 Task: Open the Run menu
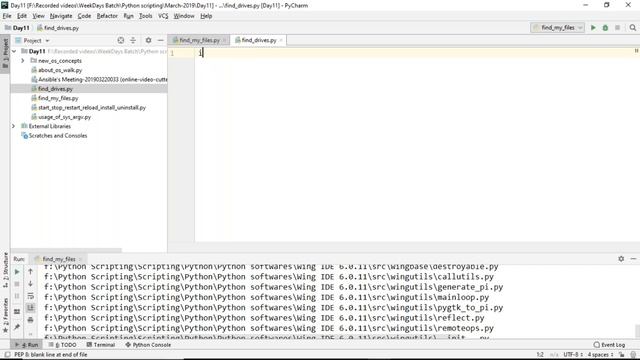128,16
